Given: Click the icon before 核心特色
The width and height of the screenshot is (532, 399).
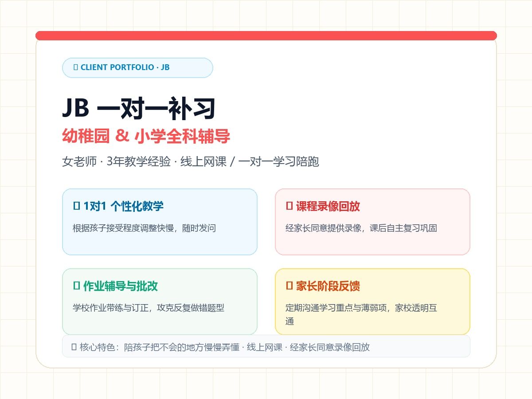Looking at the screenshot, I should [x=74, y=347].
